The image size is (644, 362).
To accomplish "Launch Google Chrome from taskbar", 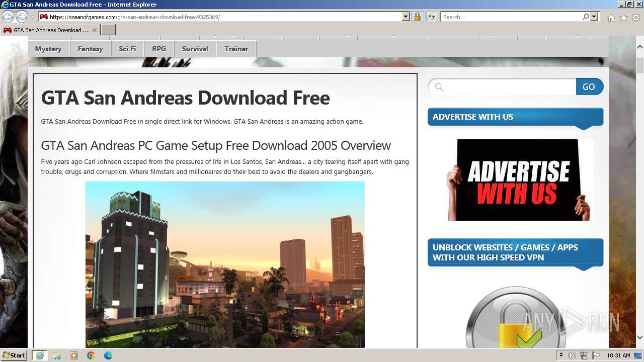I will pos(91,355).
